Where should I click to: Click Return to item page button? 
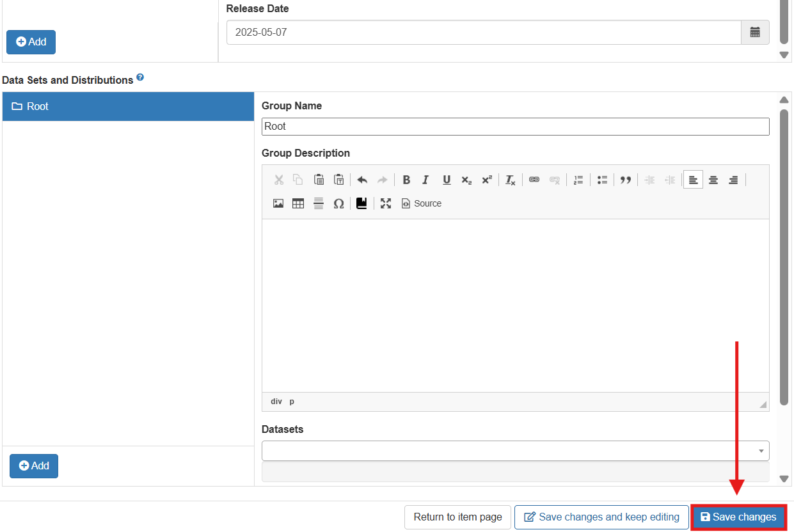coord(457,517)
